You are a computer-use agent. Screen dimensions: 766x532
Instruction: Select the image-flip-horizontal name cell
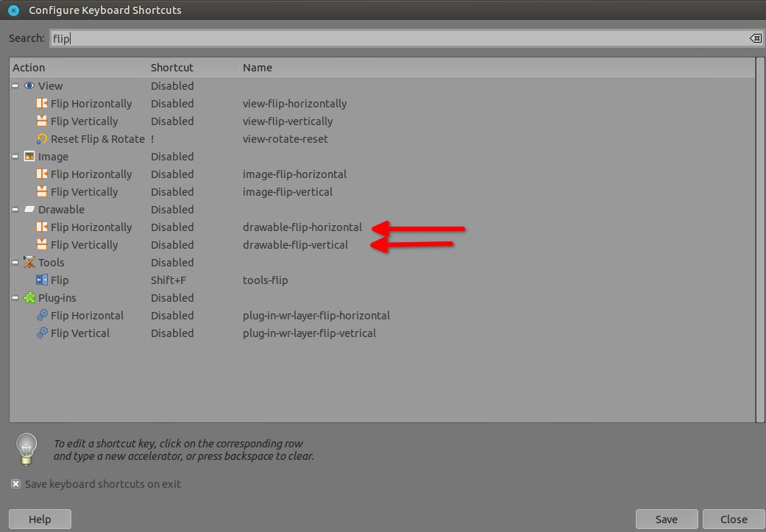click(x=294, y=174)
